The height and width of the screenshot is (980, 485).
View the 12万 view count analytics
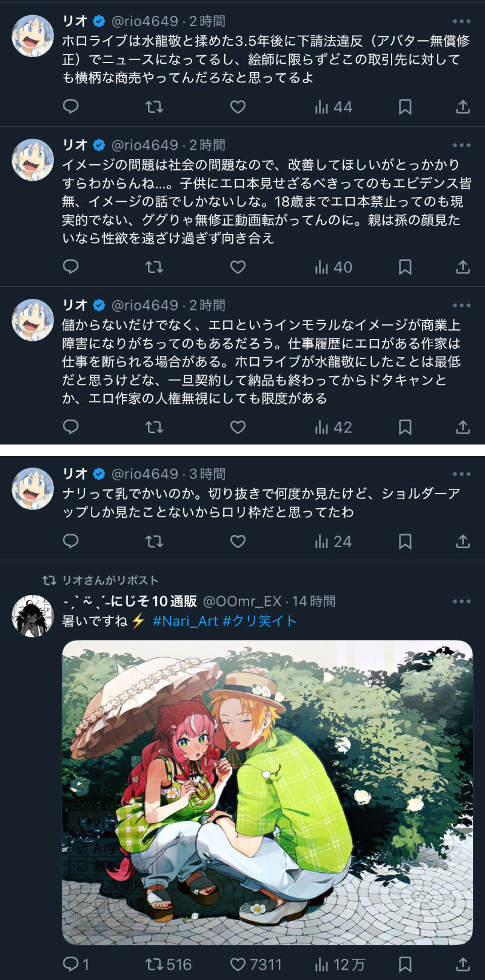339,964
